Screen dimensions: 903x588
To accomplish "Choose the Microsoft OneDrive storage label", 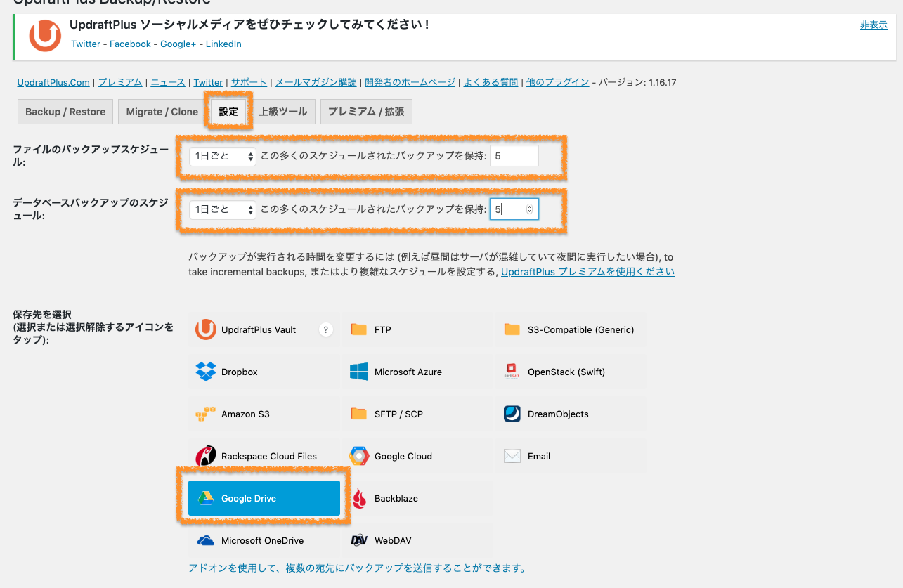I will [263, 540].
